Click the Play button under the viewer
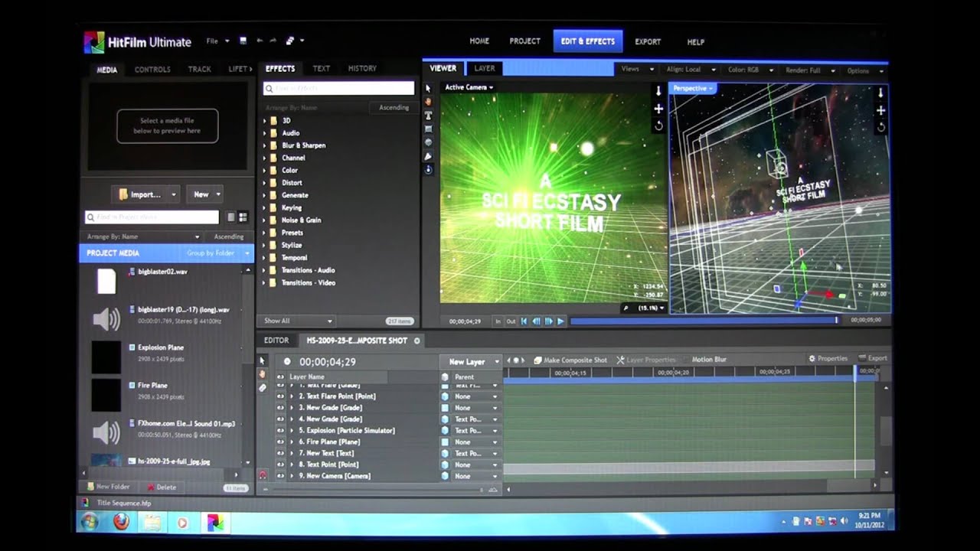The width and height of the screenshot is (980, 551). pyautogui.click(x=561, y=321)
